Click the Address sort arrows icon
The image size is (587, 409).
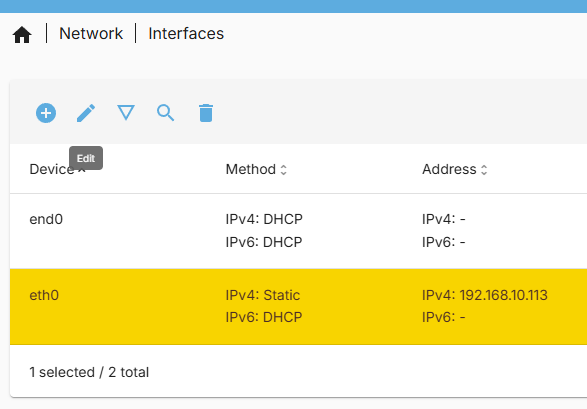484,170
